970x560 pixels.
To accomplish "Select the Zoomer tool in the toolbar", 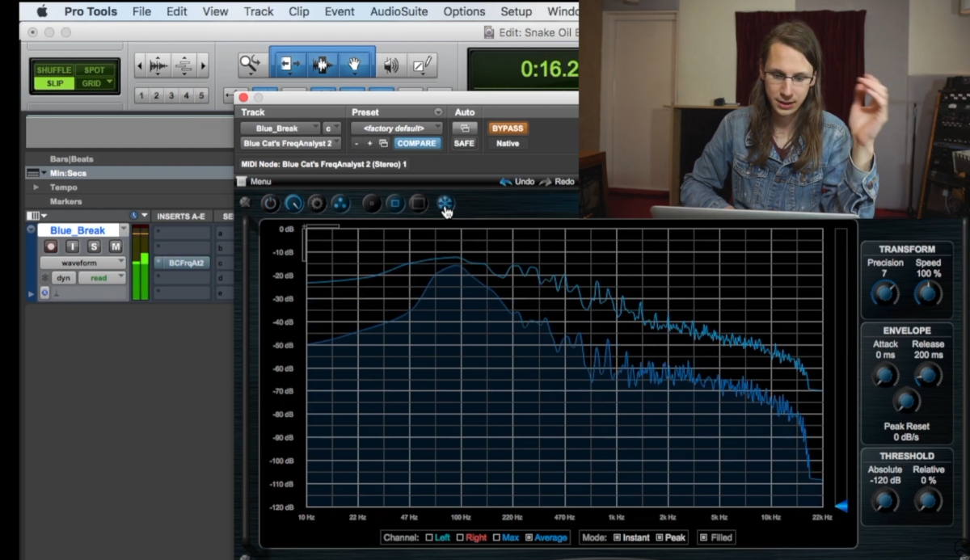I will tap(251, 65).
